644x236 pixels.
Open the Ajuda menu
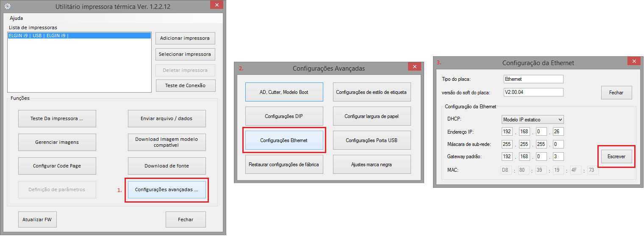(x=17, y=18)
